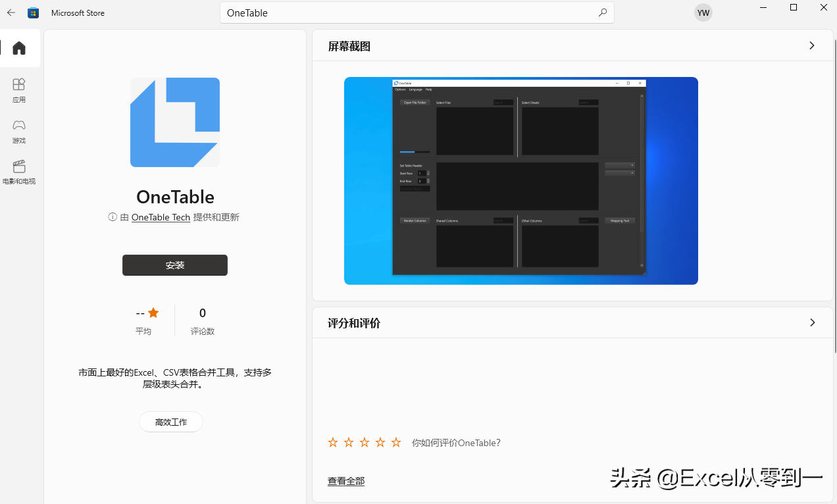Open the OneTable screenshot thumbnail
The image size is (837, 504).
(521, 181)
